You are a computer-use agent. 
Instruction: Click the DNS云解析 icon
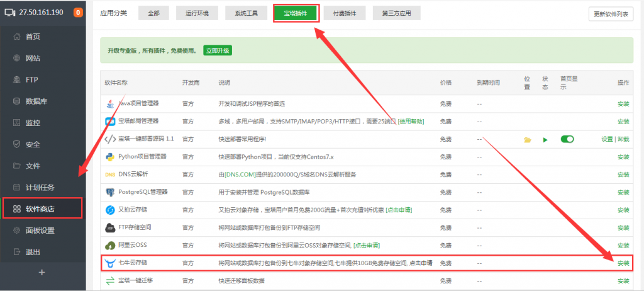(x=110, y=174)
